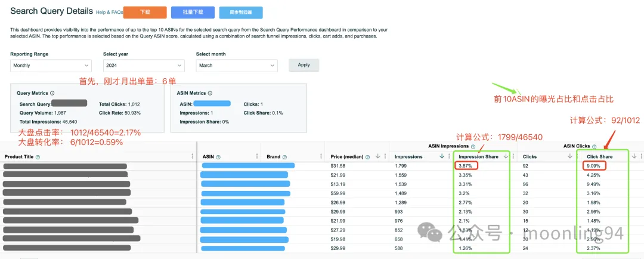Open the Reporting Range dropdown showing Monthly
This screenshot has height=259, width=644.
pyautogui.click(x=51, y=66)
